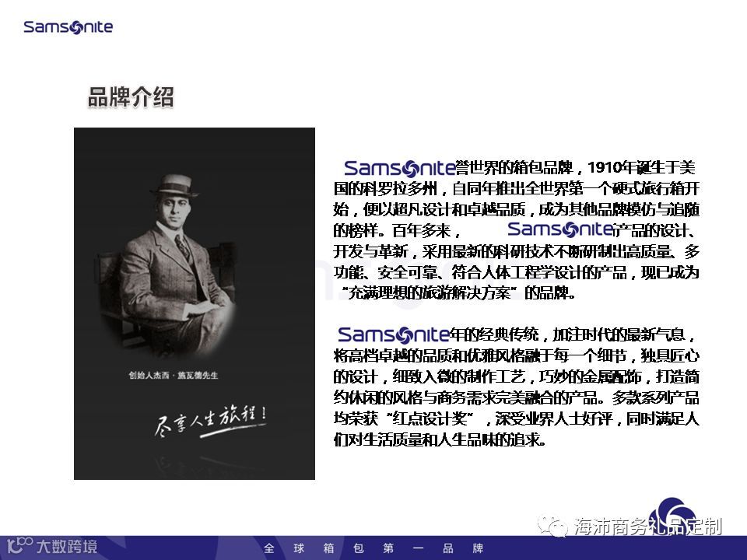747x560 pixels.
Task: Click the text 海沛商务礼品定制
Action: (x=648, y=527)
